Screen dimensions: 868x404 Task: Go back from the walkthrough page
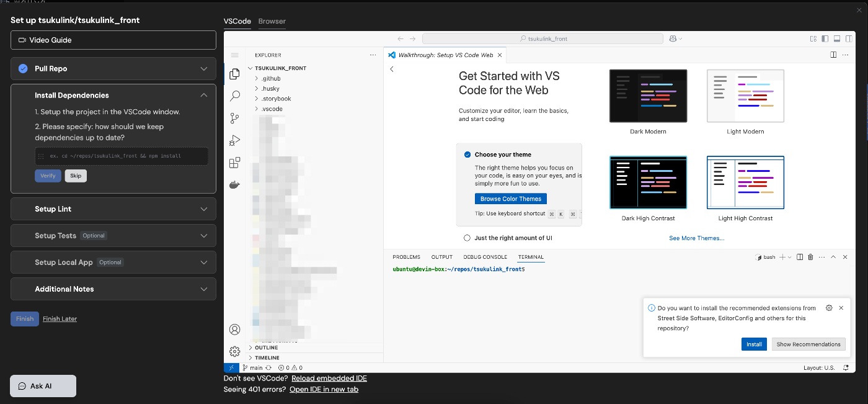pyautogui.click(x=392, y=69)
